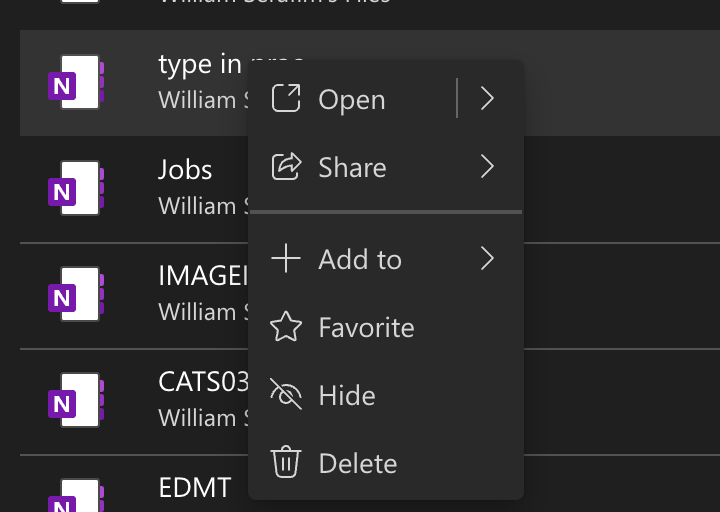The width and height of the screenshot is (720, 512).
Task: Click OneNote icon of Jobs notebook
Action: (x=76, y=188)
